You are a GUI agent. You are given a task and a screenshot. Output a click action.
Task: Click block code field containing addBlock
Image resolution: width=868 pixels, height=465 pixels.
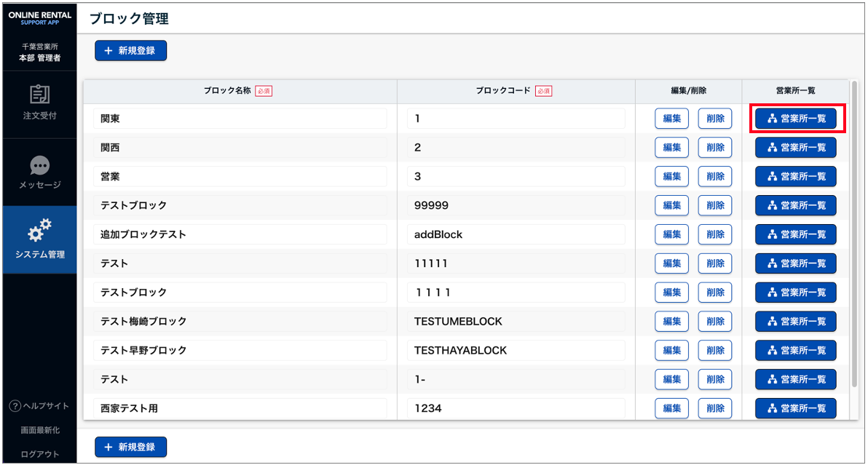point(516,234)
